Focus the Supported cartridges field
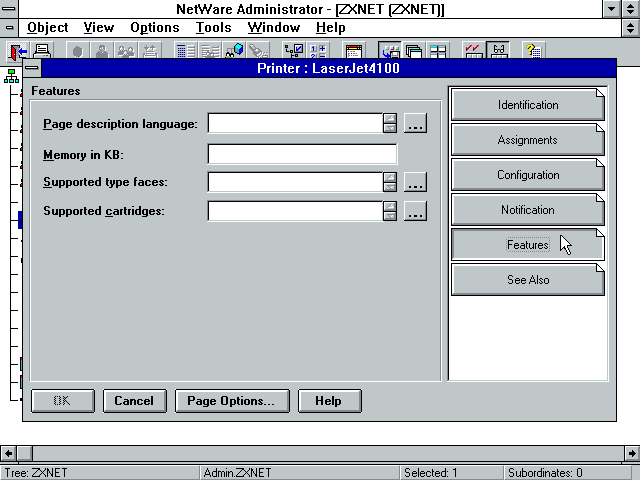 pyautogui.click(x=296, y=211)
